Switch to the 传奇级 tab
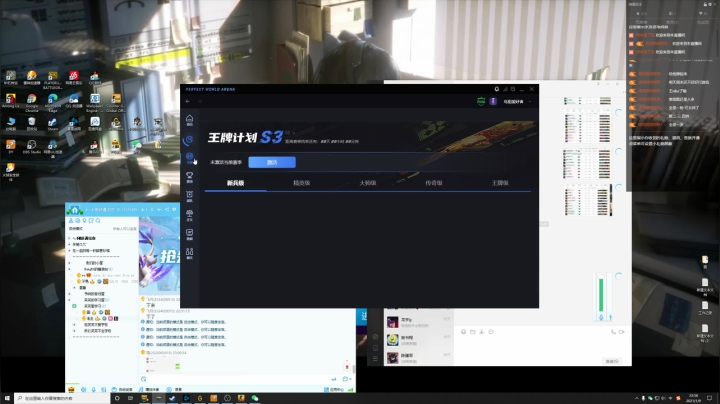This screenshot has width=720, height=404. 434,183
